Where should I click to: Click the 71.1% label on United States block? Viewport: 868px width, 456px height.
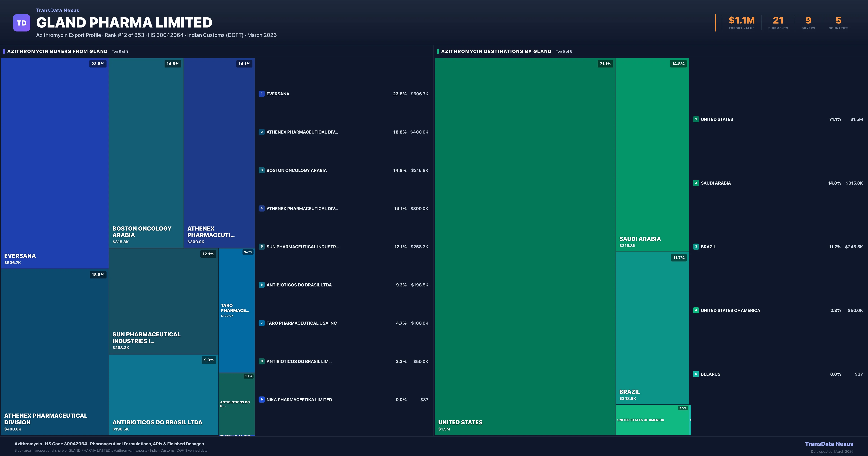click(605, 64)
